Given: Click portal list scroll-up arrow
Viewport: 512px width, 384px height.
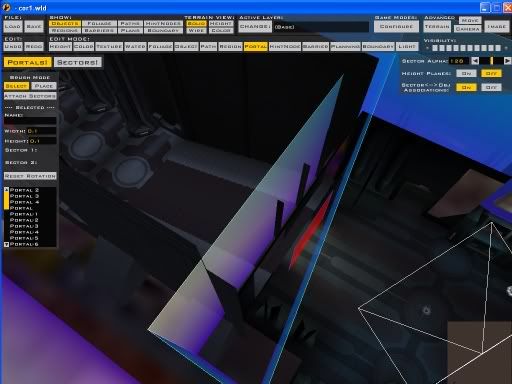Looking at the screenshot, I should pyautogui.click(x=6, y=189).
